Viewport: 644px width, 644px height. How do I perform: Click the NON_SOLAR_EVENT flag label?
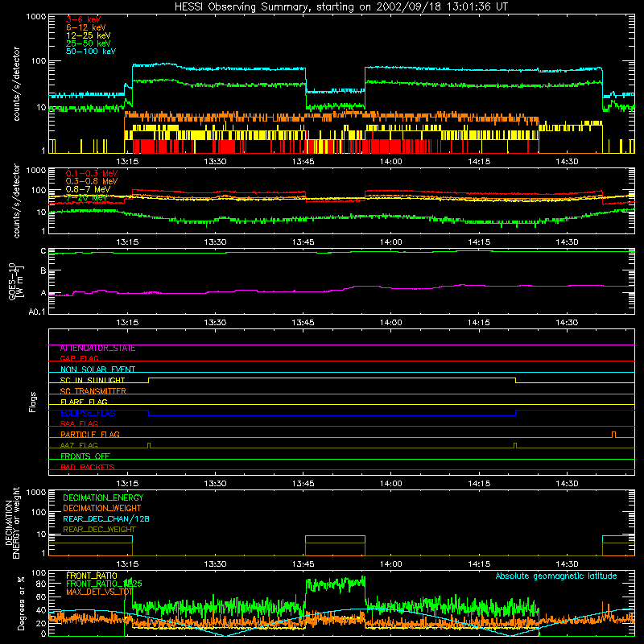click(97, 369)
